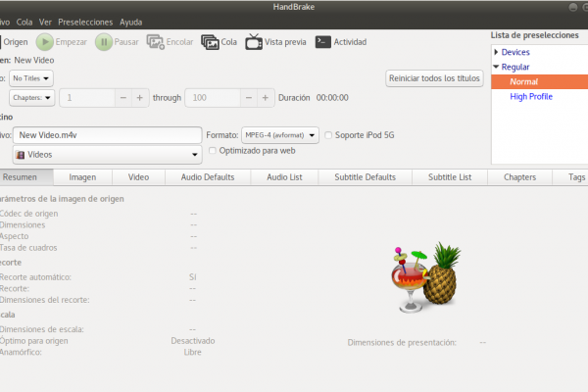The height and width of the screenshot is (392, 588).
Task: Switch to the Video tab
Action: (139, 177)
